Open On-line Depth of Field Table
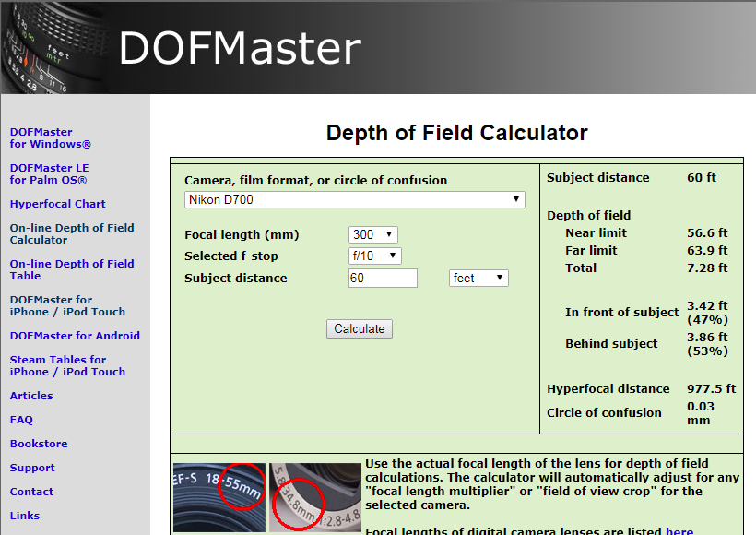This screenshot has width=756, height=535. (72, 269)
